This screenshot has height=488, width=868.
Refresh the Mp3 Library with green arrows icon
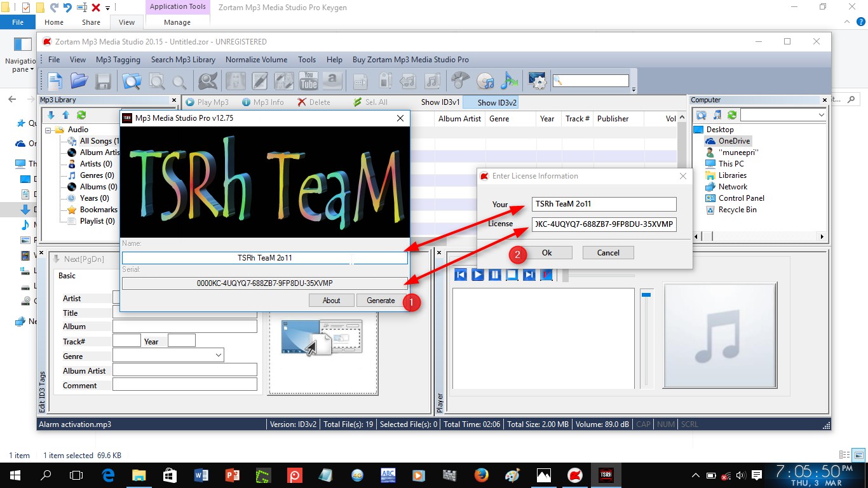pos(81,115)
